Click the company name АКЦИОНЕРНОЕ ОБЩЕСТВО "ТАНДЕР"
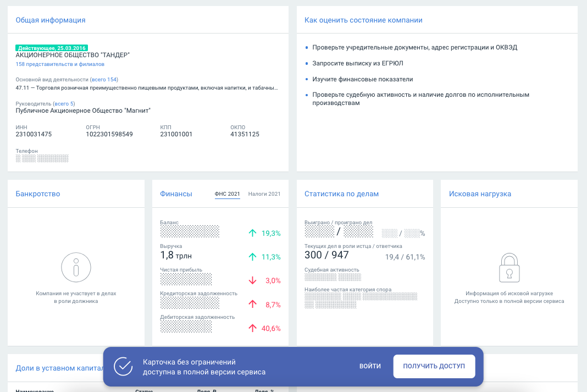Viewport: 587px width, 392px height. tap(73, 55)
